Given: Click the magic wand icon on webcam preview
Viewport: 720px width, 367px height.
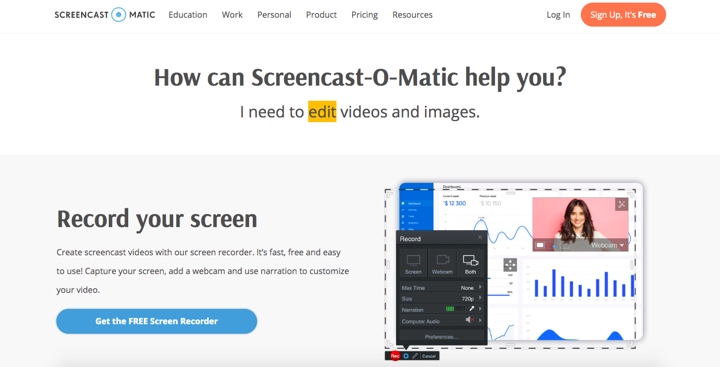Looking at the screenshot, I should click(621, 204).
